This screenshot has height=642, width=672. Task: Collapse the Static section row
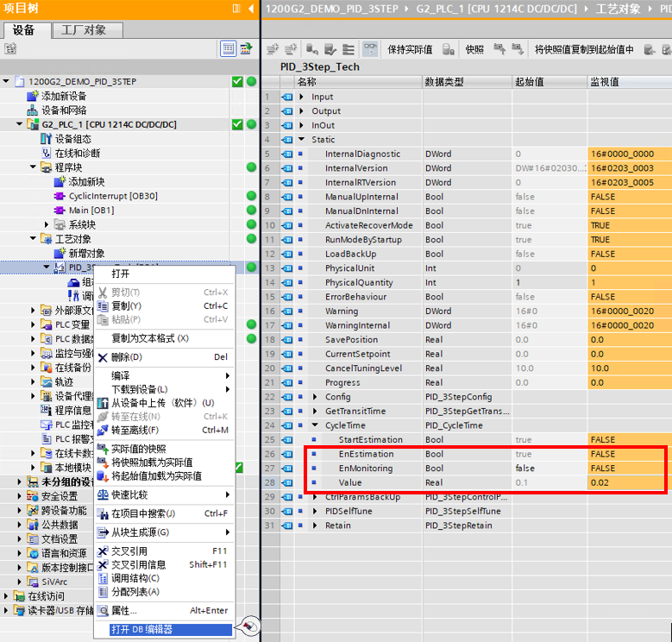303,140
